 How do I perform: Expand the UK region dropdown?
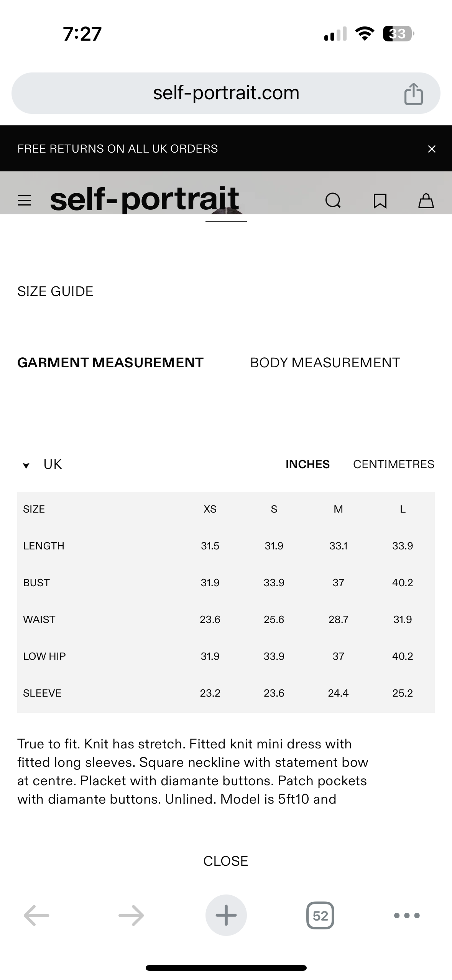pos(53,464)
